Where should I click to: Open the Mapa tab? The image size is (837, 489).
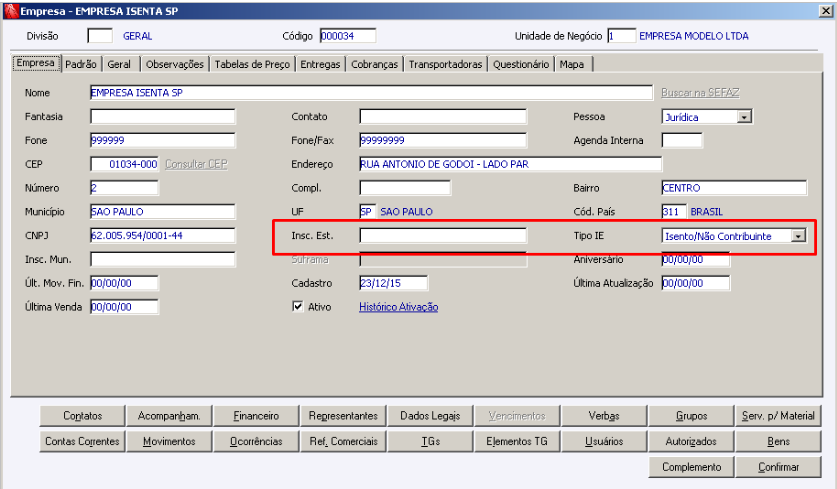pyautogui.click(x=572, y=64)
